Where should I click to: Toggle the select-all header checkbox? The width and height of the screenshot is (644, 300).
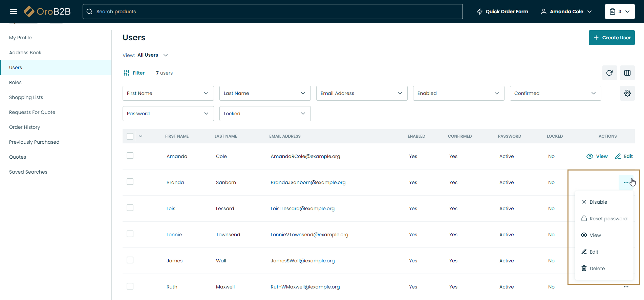130,136
